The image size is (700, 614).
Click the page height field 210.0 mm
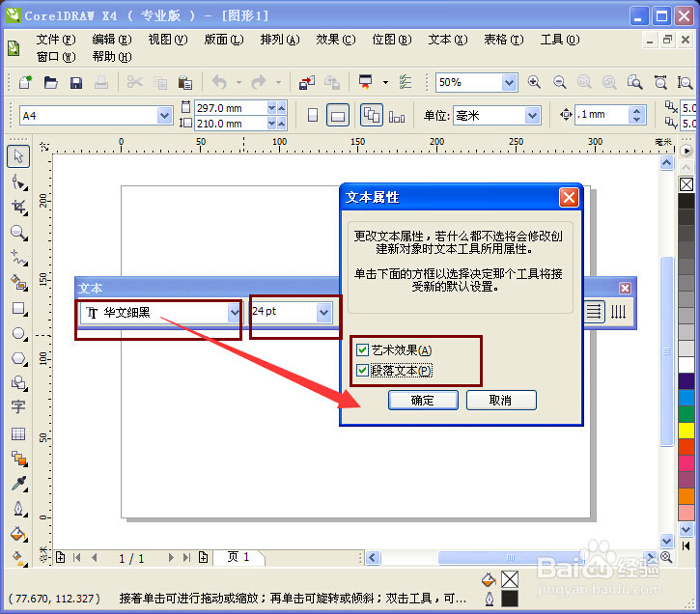(x=232, y=124)
